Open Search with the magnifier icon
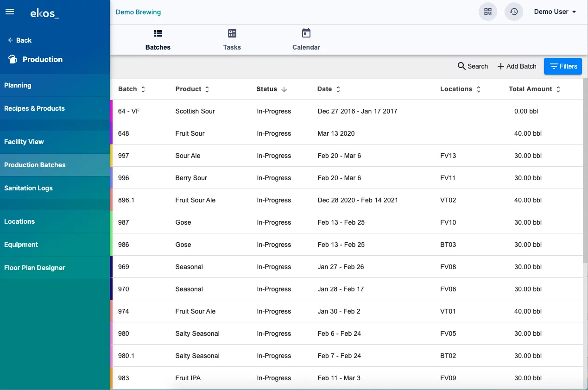The image size is (588, 390). (462, 66)
